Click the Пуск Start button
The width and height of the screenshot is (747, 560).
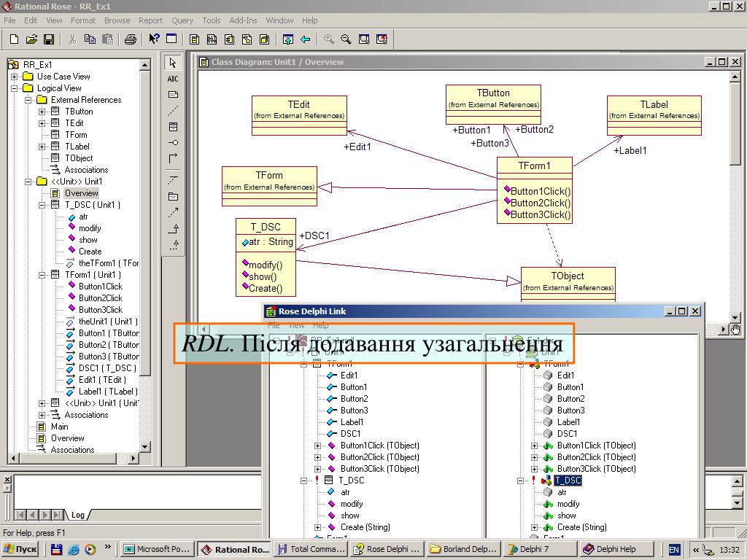[x=20, y=549]
